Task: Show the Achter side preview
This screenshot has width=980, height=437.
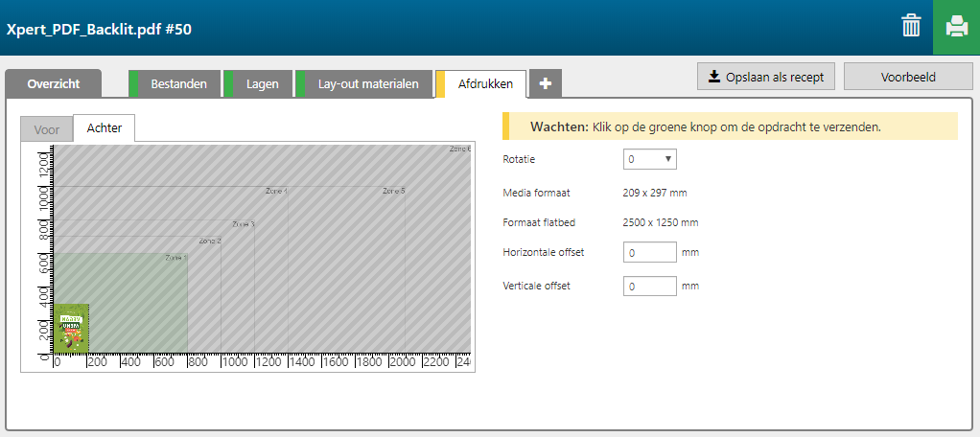Action: click(104, 128)
